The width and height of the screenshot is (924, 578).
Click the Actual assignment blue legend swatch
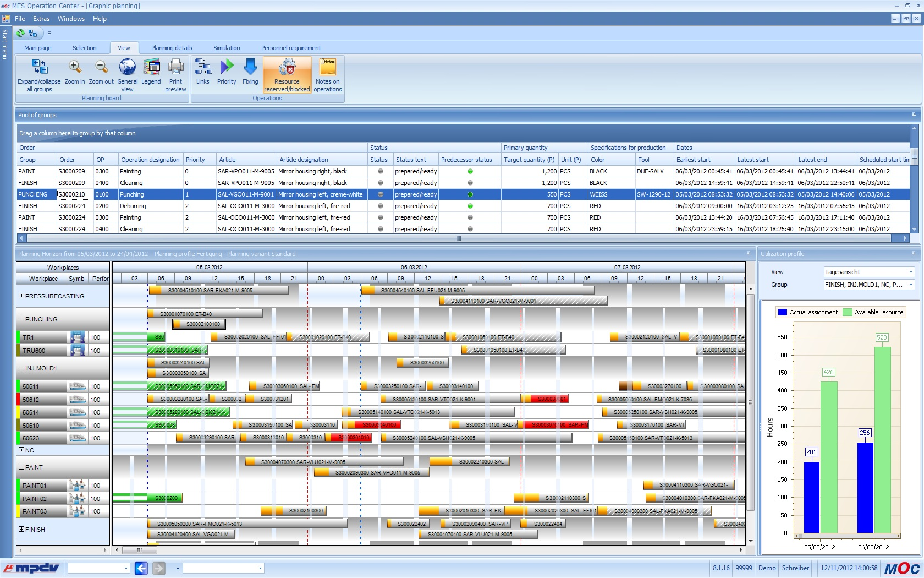(x=782, y=312)
